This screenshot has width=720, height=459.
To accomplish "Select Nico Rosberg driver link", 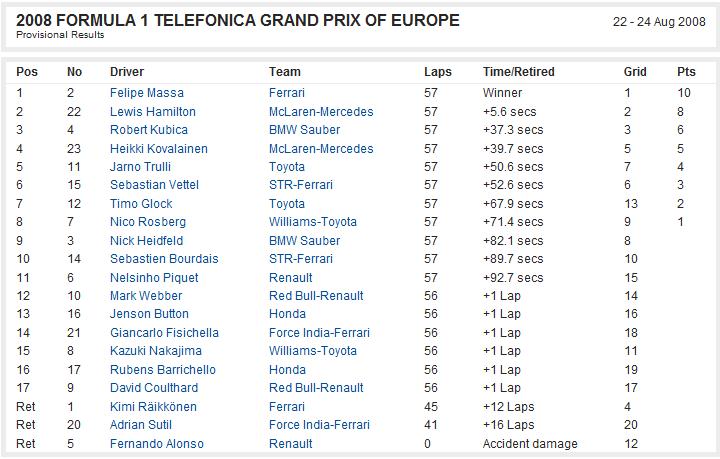I will point(147,222).
